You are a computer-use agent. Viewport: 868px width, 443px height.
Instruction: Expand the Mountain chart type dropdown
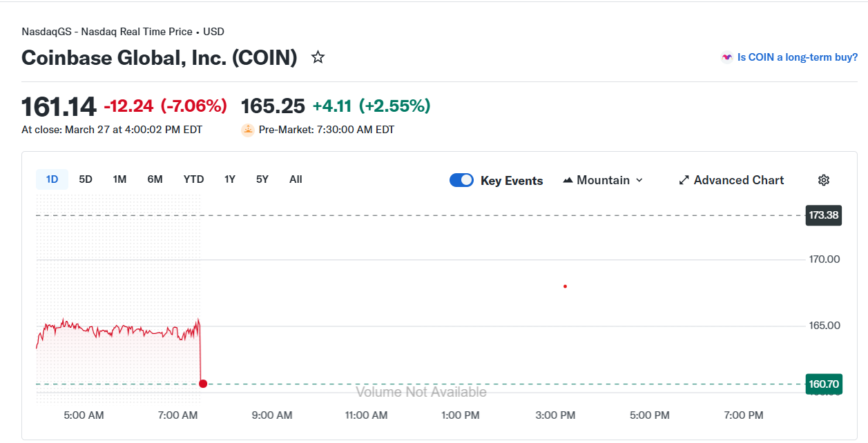(639, 180)
